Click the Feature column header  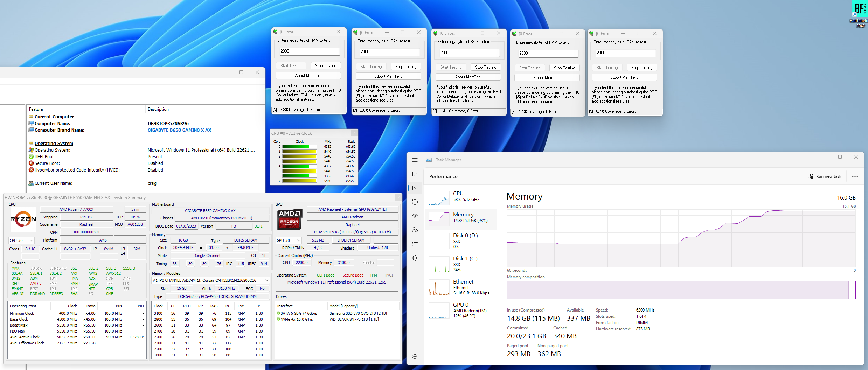click(x=86, y=109)
